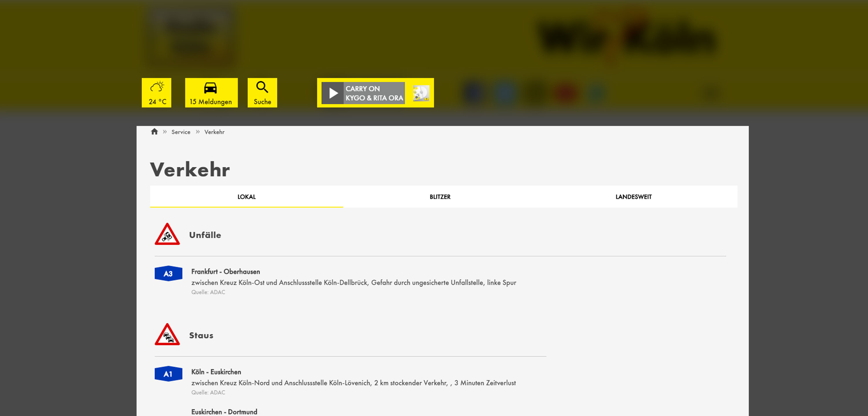Open the Service breadcrumb link
This screenshot has width=868, height=416.
(181, 132)
